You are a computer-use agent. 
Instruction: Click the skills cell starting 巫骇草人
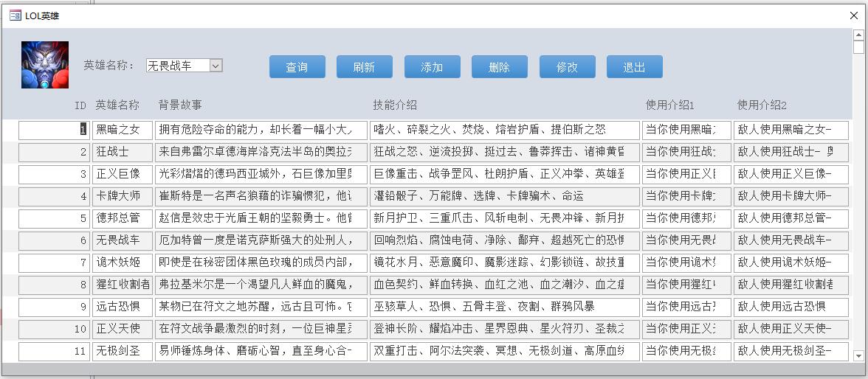[x=505, y=307]
